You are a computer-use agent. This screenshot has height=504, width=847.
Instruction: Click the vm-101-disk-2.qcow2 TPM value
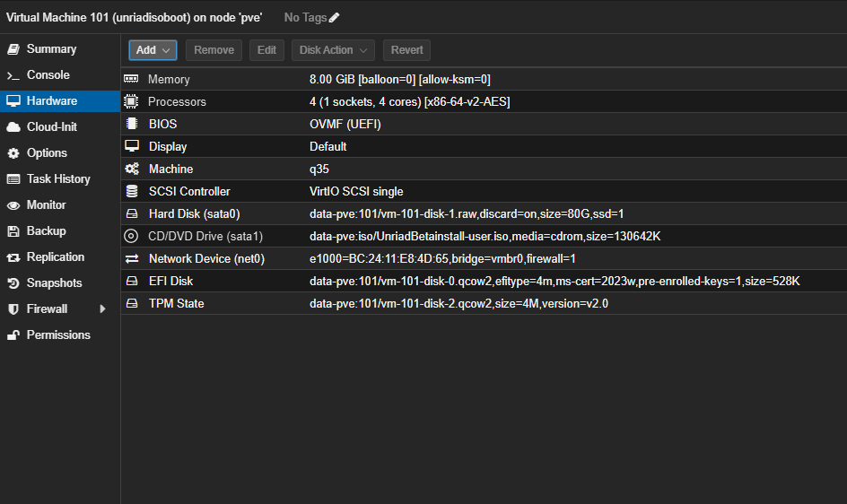click(x=458, y=304)
